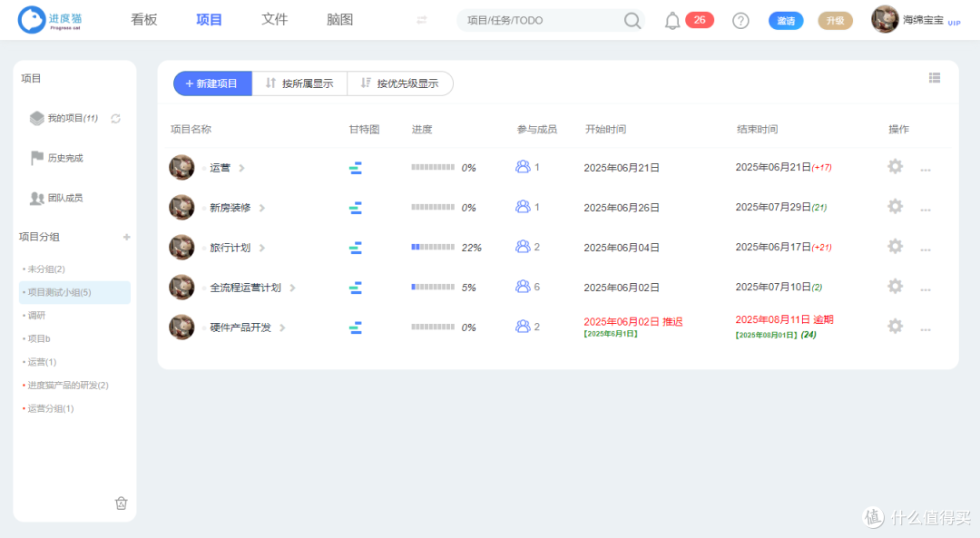Click the 运营 project avatar thumbnail

181,168
